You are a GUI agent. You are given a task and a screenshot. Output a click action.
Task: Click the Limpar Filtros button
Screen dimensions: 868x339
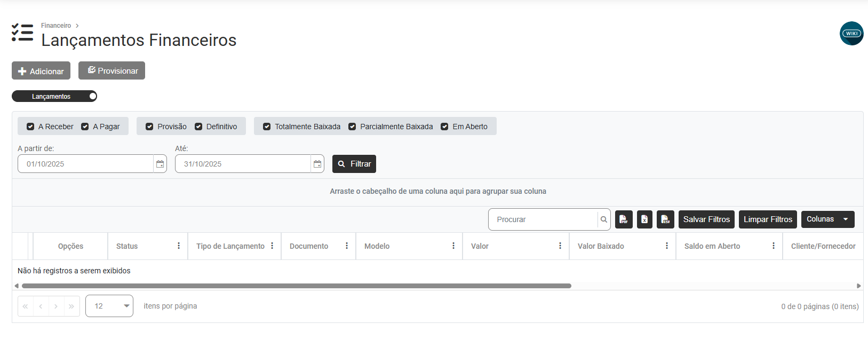pos(768,219)
